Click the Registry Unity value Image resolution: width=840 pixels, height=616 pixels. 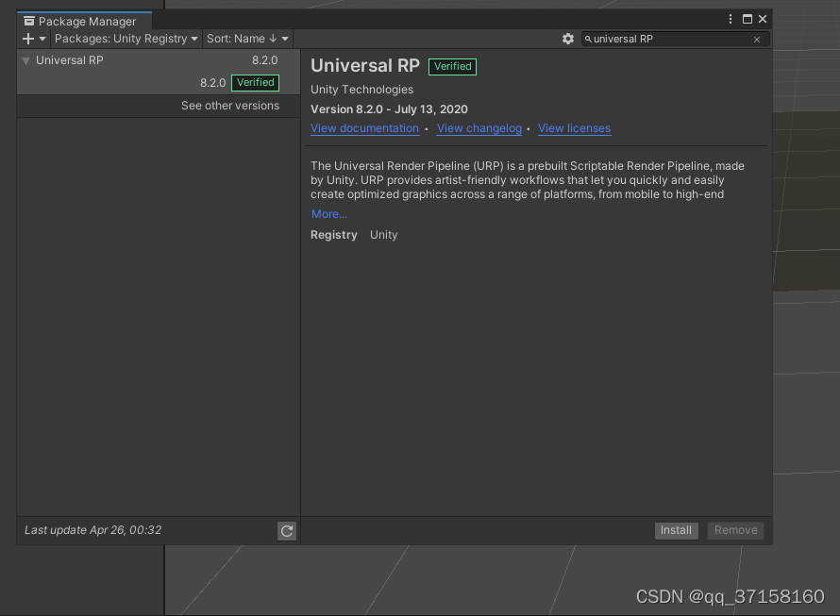(x=383, y=235)
